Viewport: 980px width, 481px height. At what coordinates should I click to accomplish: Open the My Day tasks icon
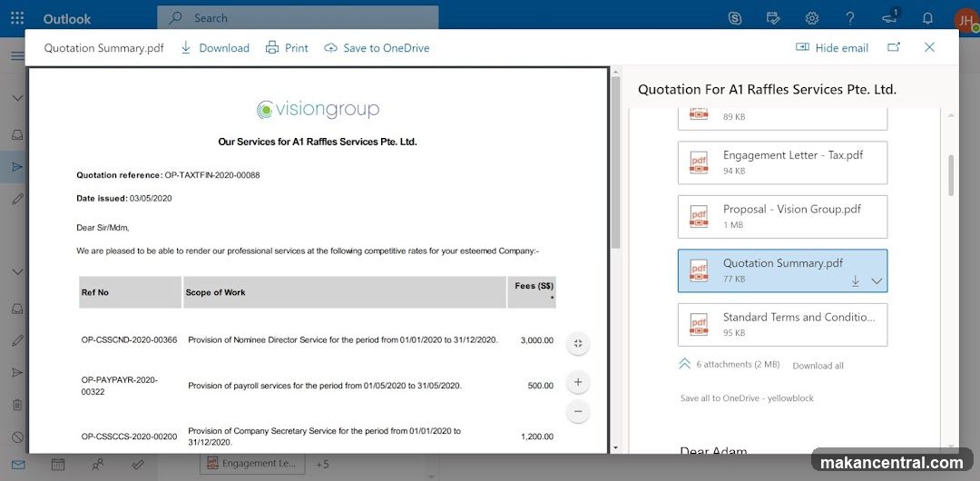coord(773,18)
